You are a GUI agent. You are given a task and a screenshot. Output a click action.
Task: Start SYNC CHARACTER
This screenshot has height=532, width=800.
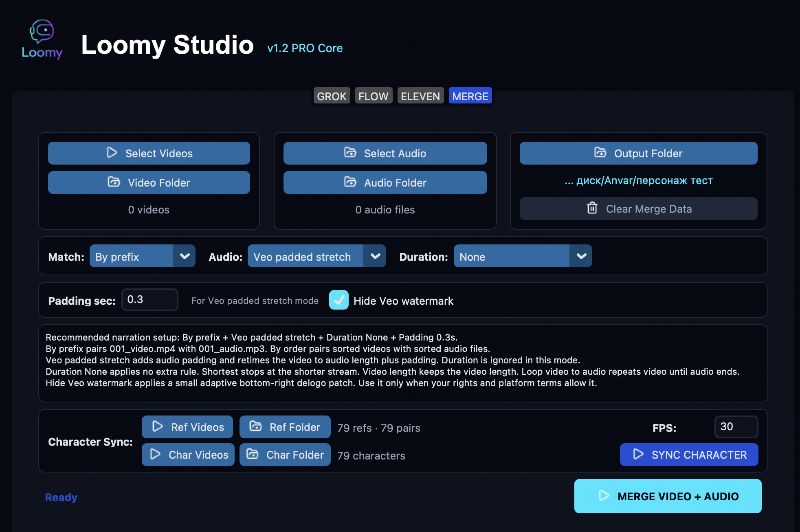coord(689,455)
